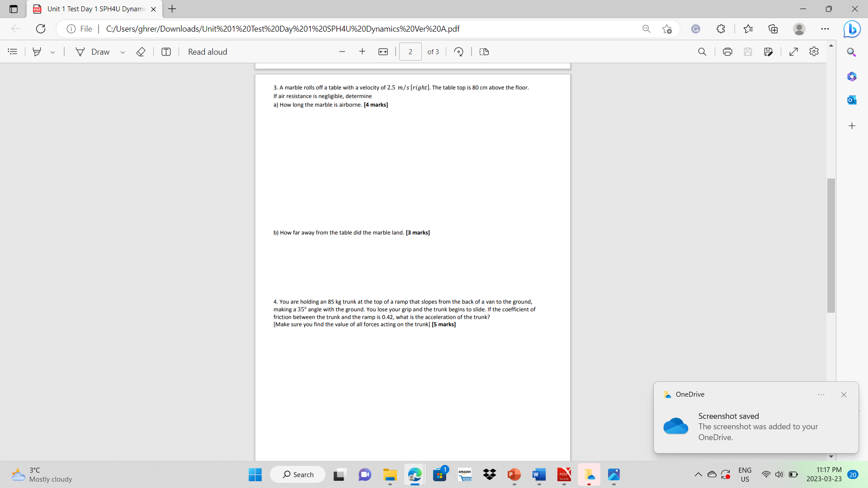Open Grammarly from the address bar
868x488 pixels.
click(x=695, y=28)
